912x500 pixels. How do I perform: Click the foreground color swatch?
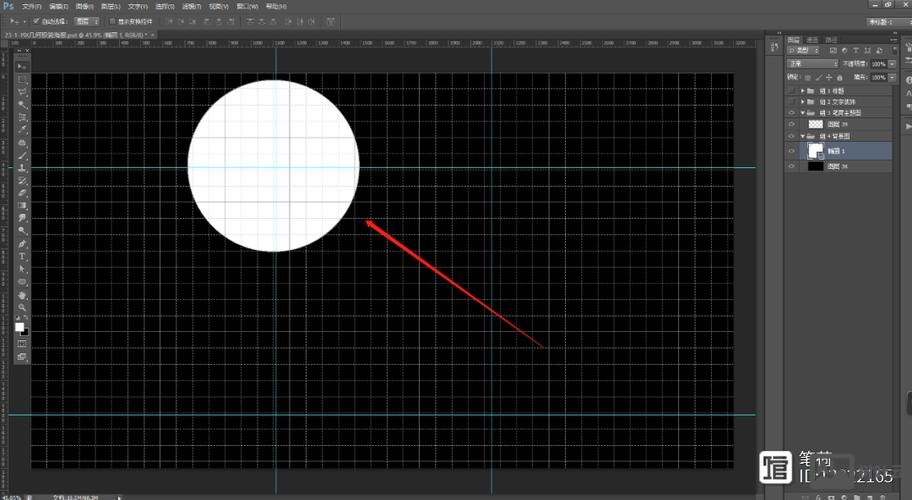[19, 327]
